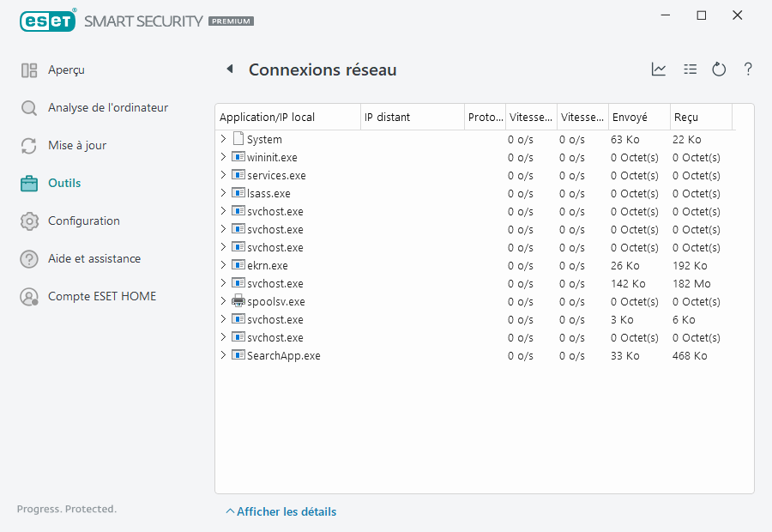Open the Aperçu section
The image size is (772, 532).
[66, 70]
